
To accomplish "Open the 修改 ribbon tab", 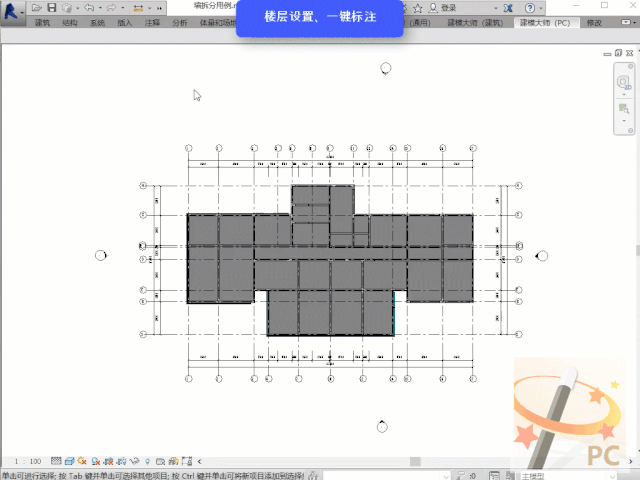I will point(594,23).
